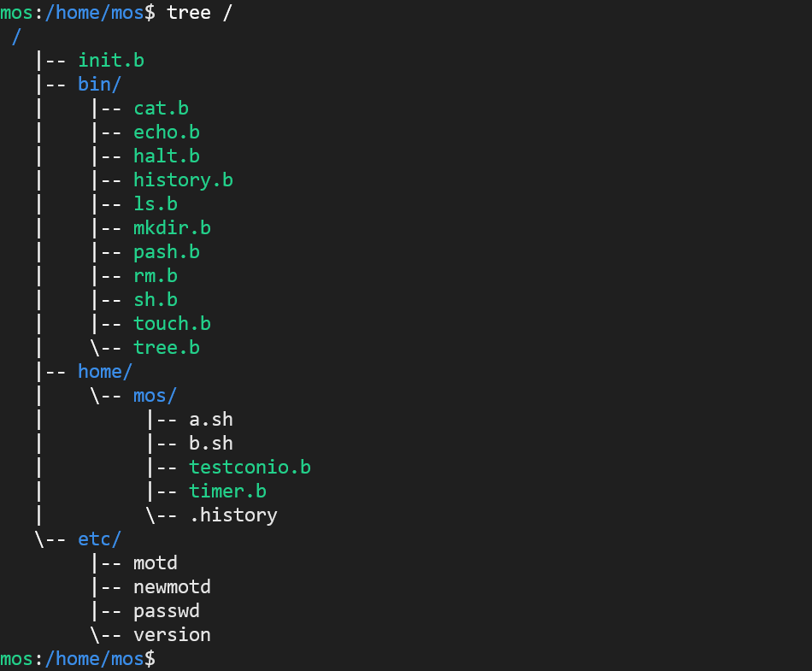Select the .history file entry

(232, 515)
